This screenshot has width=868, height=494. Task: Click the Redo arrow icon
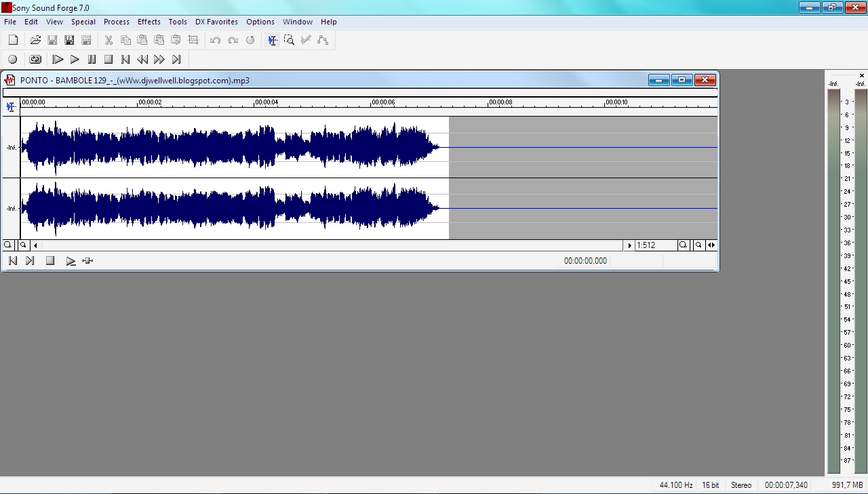coord(233,40)
